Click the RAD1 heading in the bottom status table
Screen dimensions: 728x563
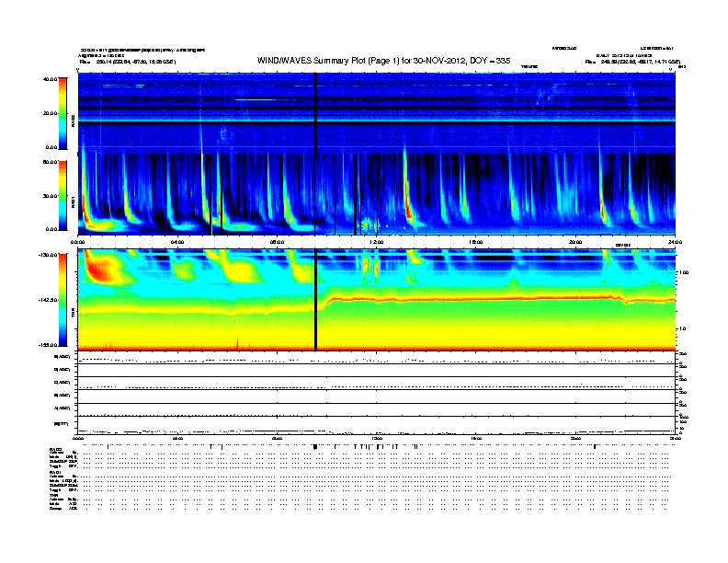pyautogui.click(x=55, y=473)
